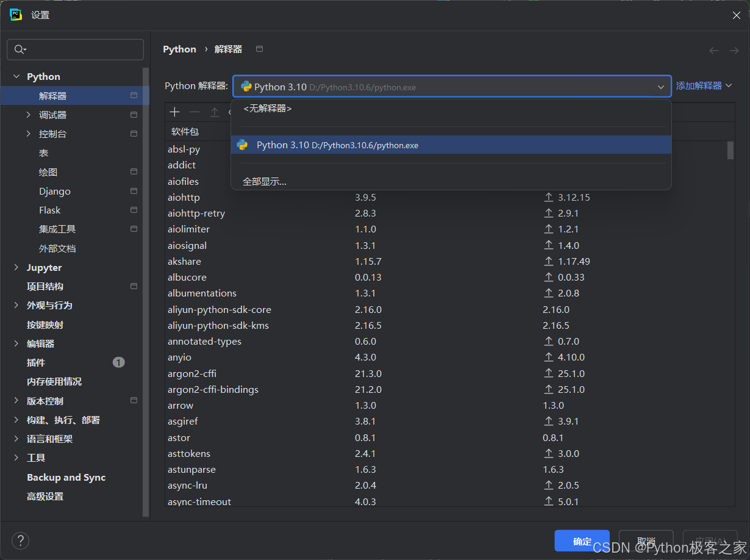
Task: Click project-level icon on Django row
Action: (134, 191)
